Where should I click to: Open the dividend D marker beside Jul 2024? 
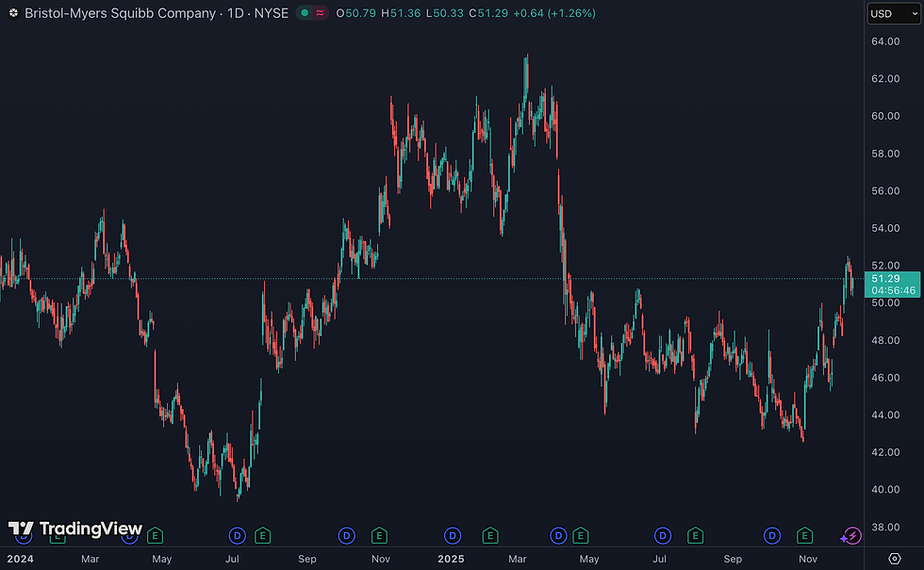(x=237, y=536)
